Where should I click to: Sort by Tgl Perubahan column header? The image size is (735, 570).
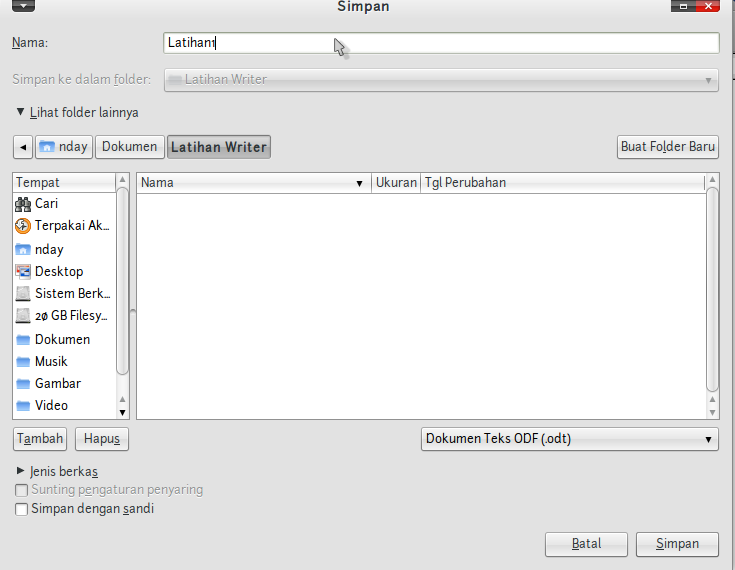562,183
